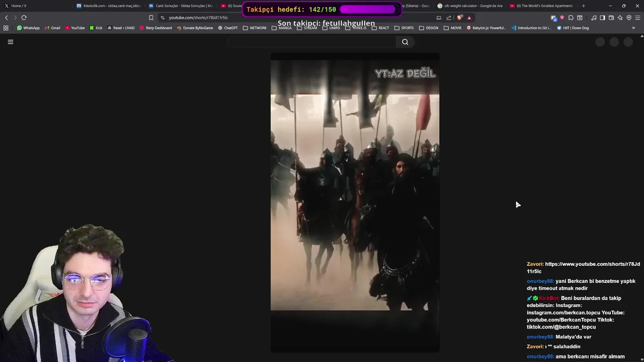Open the YouTube hamburger guide menu

(10, 42)
